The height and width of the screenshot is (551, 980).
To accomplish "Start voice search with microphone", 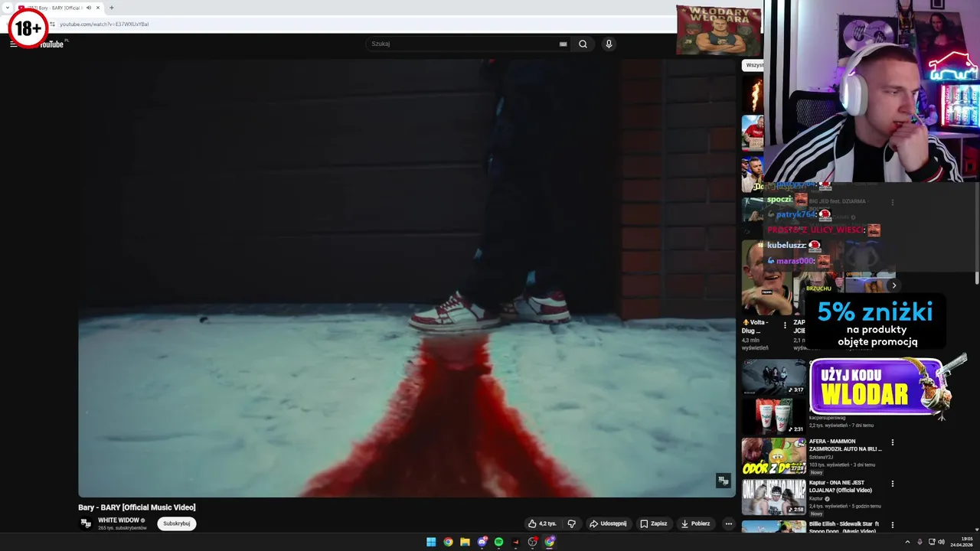I will tap(609, 44).
